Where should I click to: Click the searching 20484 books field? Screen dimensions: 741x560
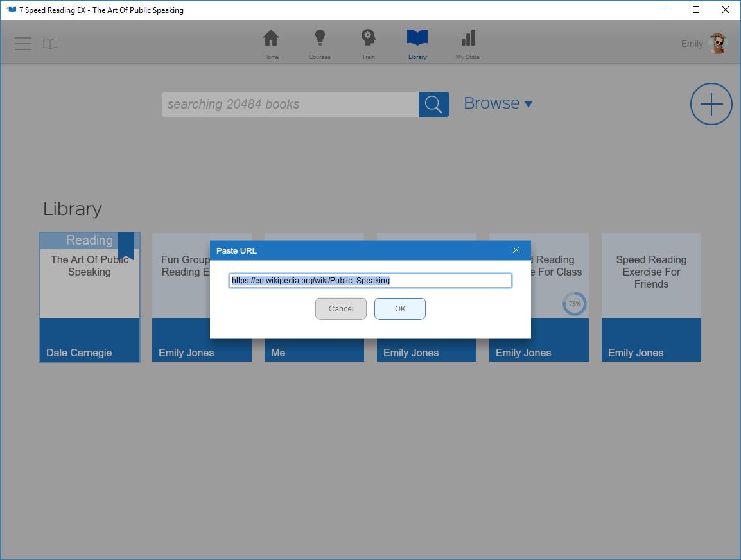[289, 104]
